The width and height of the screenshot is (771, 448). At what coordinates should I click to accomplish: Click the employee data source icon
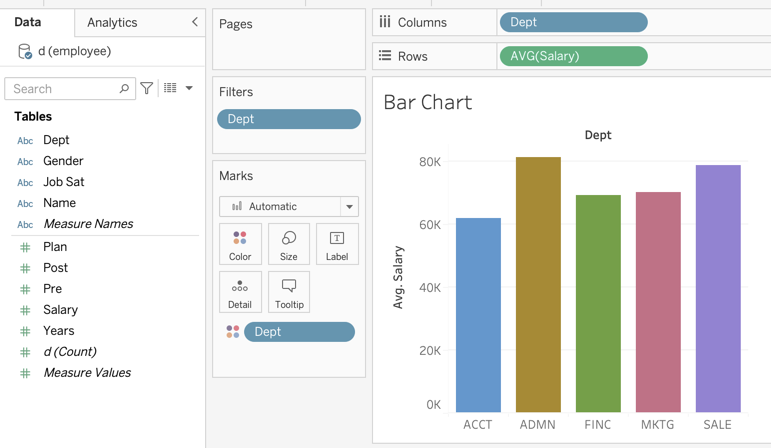(25, 51)
